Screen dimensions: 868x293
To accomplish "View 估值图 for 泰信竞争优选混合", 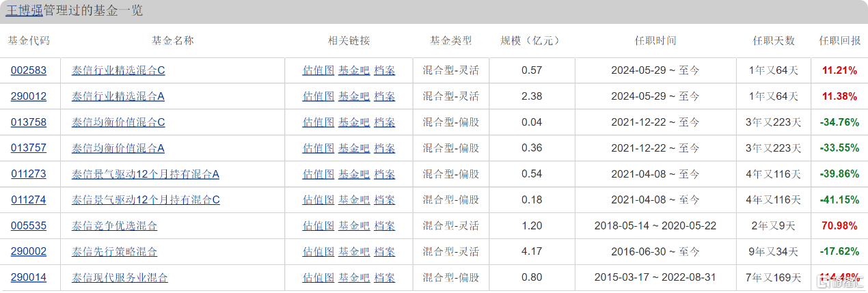I will 318,226.
